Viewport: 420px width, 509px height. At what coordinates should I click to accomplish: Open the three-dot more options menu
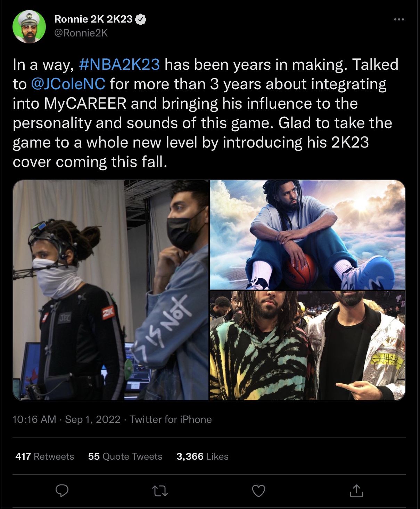399,19
